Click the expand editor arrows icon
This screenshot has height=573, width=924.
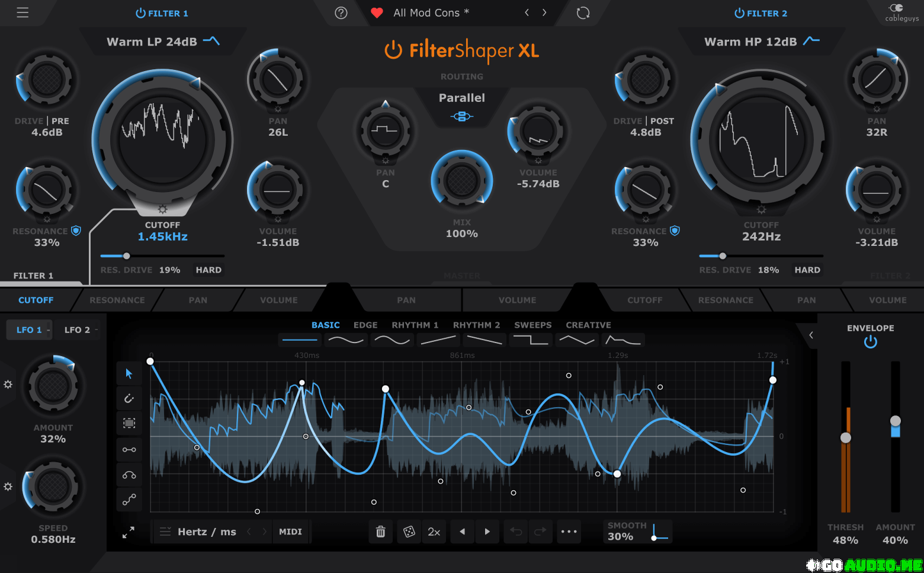click(x=129, y=533)
